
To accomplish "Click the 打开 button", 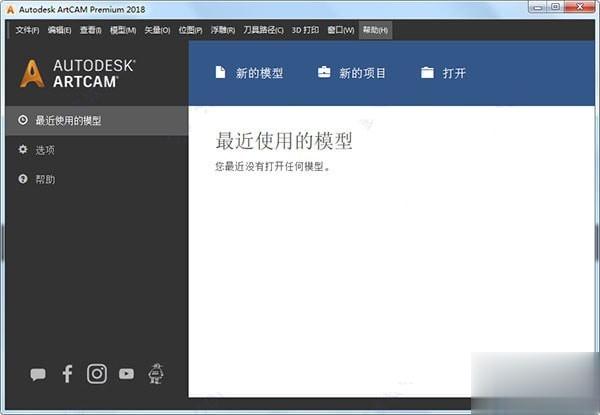I will (443, 73).
